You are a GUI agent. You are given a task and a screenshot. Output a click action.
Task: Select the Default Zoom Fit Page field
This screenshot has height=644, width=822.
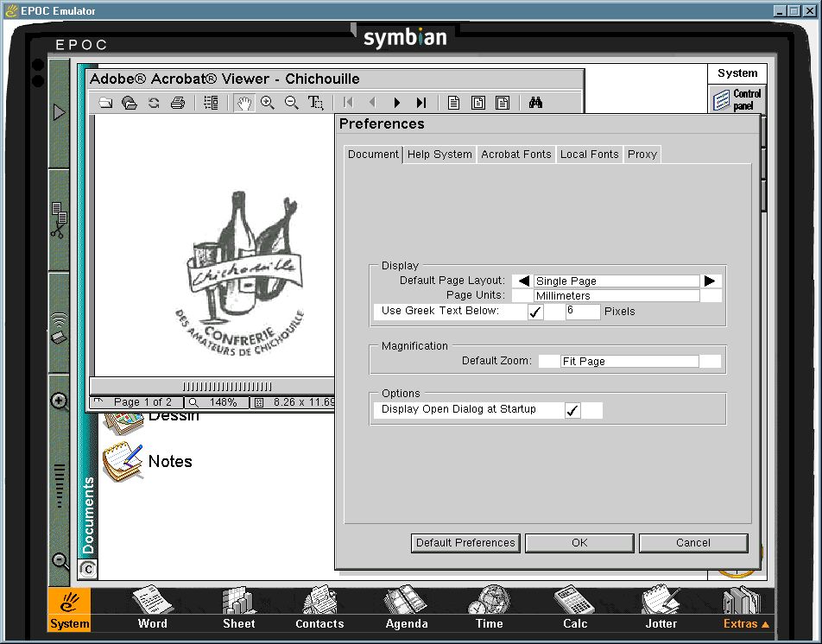tap(629, 361)
